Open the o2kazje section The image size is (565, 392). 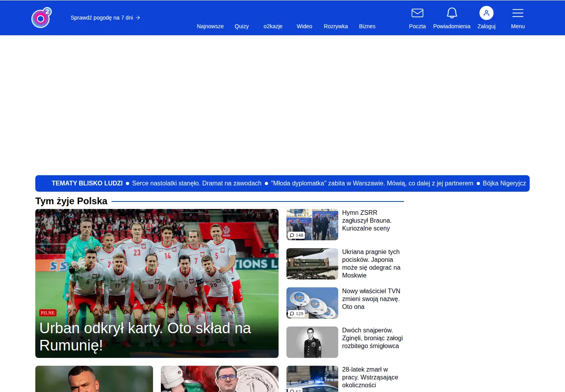pos(273,26)
